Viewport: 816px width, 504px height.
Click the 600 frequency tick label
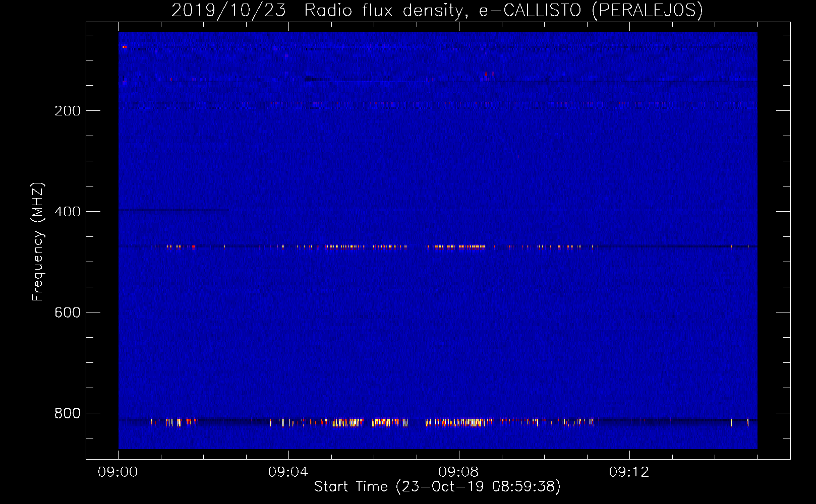click(68, 312)
